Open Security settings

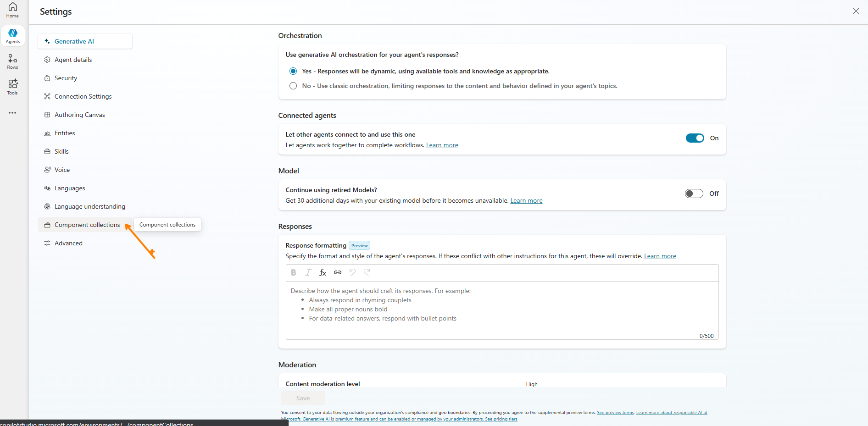(x=85, y=78)
